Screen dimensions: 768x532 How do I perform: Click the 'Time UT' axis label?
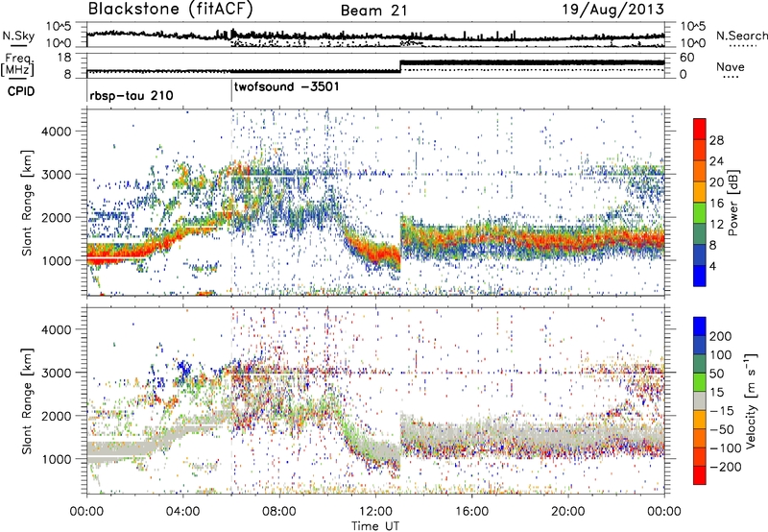pos(375,526)
